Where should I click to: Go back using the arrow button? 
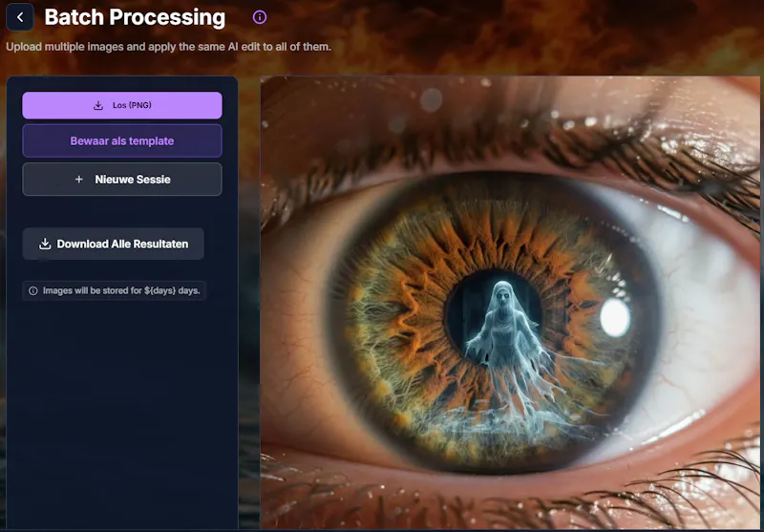click(20, 17)
